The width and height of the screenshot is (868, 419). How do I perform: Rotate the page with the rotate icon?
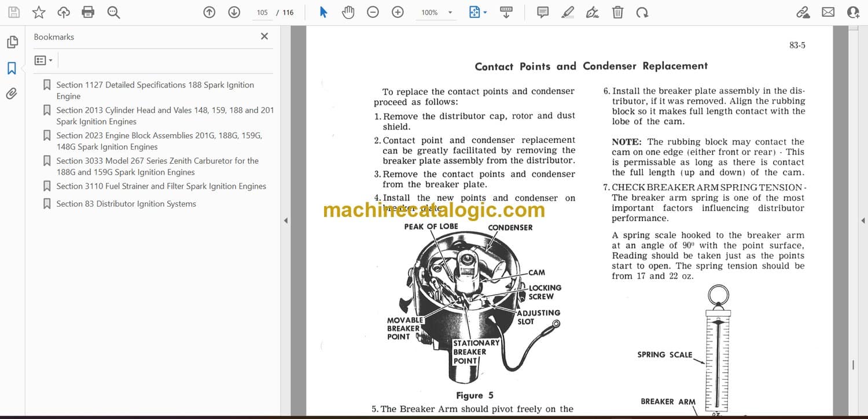[x=642, y=12]
